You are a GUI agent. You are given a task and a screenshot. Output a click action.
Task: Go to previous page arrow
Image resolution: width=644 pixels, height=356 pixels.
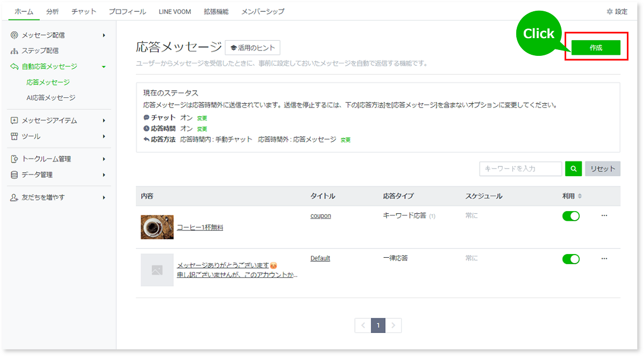pyautogui.click(x=363, y=325)
